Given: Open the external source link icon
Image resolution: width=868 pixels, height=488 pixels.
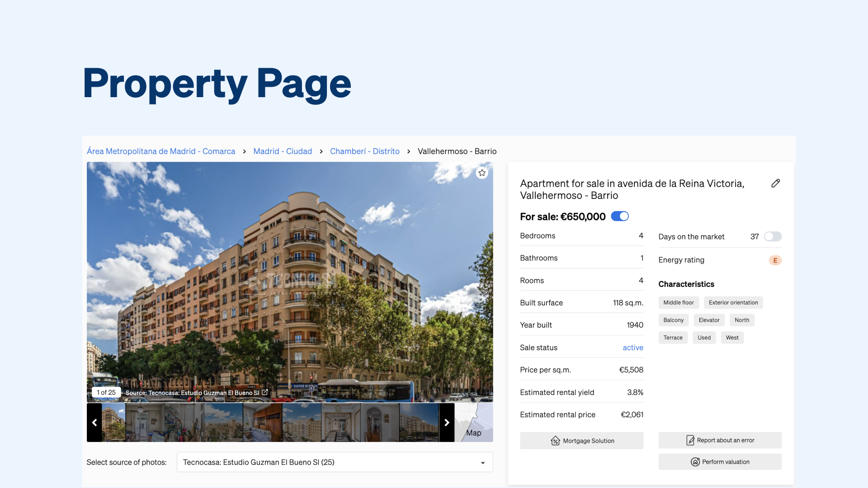Looking at the screenshot, I should click(x=265, y=392).
